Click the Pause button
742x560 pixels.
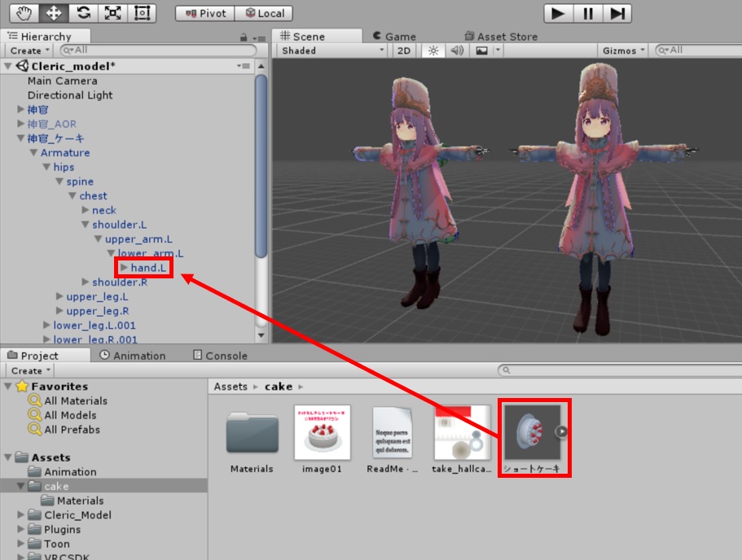[x=588, y=13]
